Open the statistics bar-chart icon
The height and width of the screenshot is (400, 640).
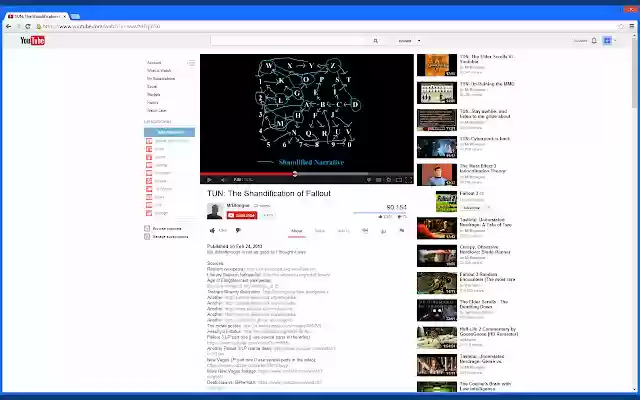pos(383,231)
